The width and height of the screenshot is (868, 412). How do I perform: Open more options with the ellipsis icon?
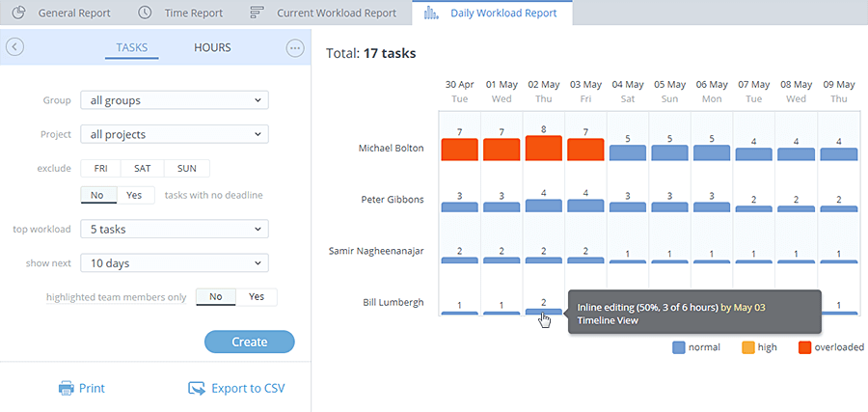pyautogui.click(x=295, y=47)
